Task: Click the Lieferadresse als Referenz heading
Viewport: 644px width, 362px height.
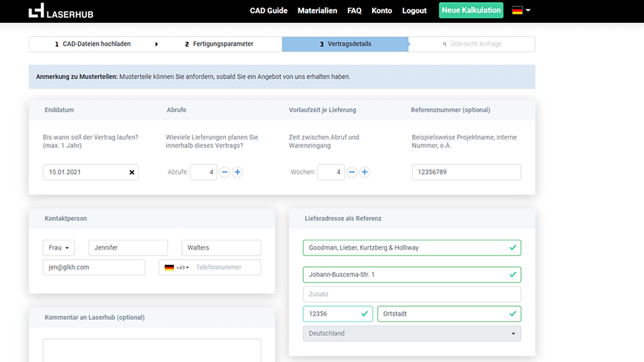Action: pyautogui.click(x=343, y=218)
